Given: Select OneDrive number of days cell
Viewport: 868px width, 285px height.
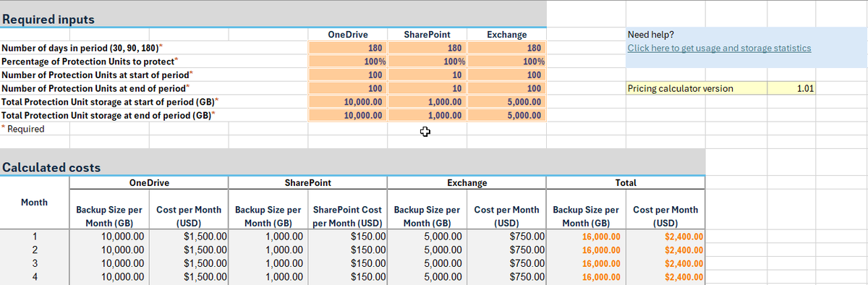Looking at the screenshot, I should 347,48.
